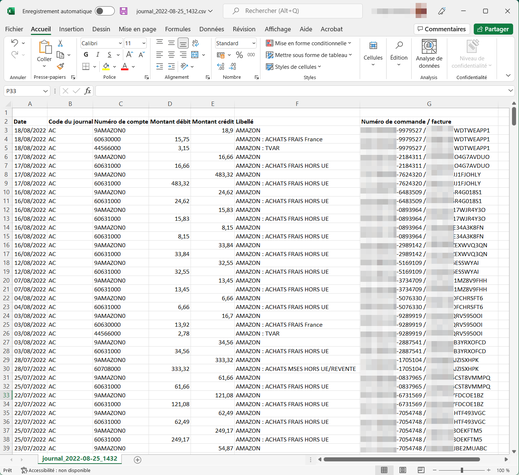
Task: Open the Cellules dropdown
Action: coord(373,54)
